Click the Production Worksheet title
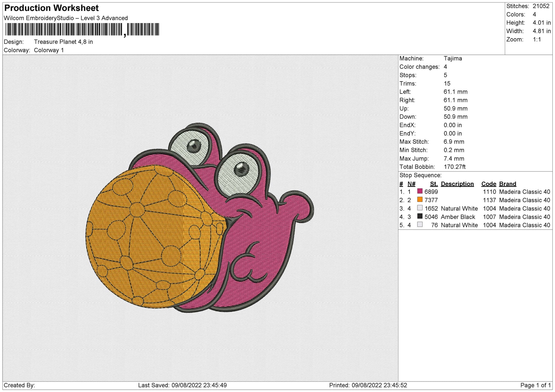This screenshot has width=555, height=392. click(x=52, y=8)
